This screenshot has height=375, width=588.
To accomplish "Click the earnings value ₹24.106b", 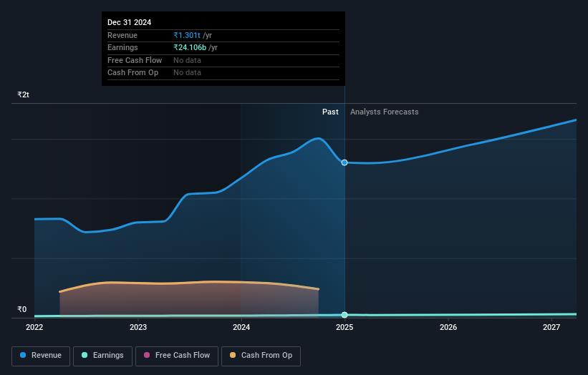I will 190,47.
